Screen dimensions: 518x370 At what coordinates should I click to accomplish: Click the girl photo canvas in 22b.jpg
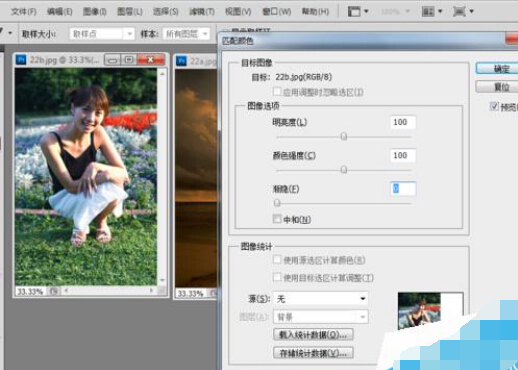point(86,177)
